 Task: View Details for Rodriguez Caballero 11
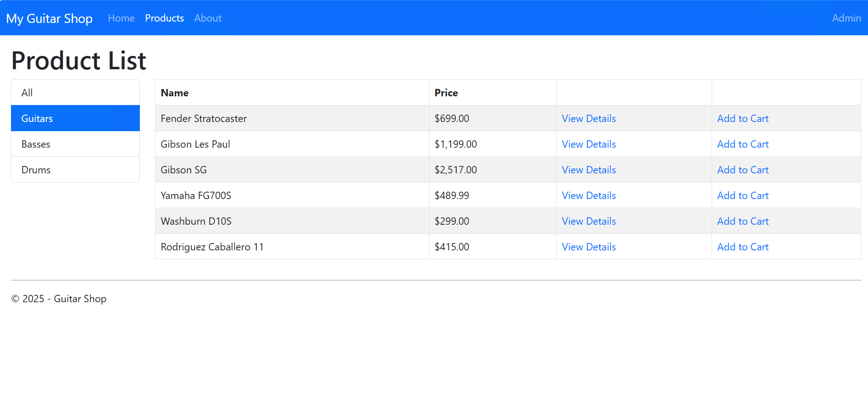(589, 247)
